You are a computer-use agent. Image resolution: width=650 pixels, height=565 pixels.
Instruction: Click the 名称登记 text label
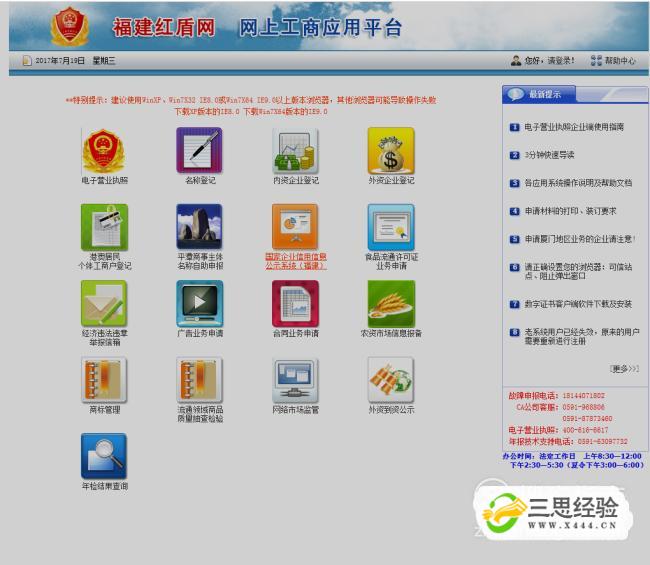(x=200, y=180)
